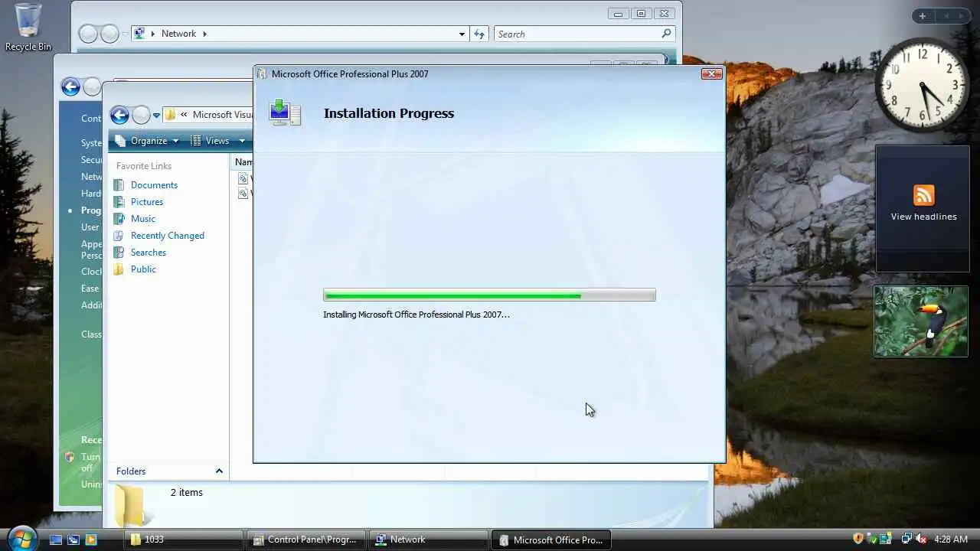Open Searches favorite link
980x551 pixels.
(149, 253)
